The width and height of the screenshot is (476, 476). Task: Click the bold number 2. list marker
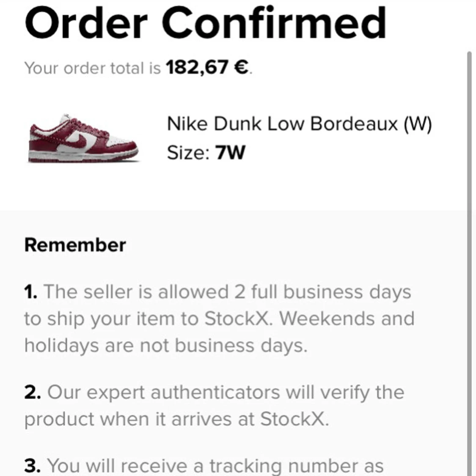pyautogui.click(x=33, y=392)
